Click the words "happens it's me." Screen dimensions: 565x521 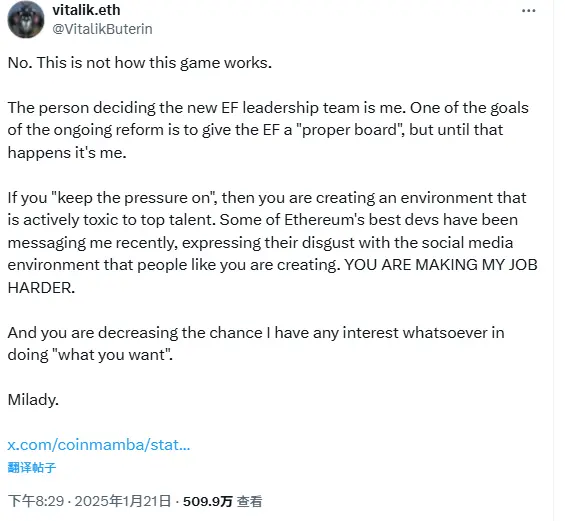pos(67,153)
